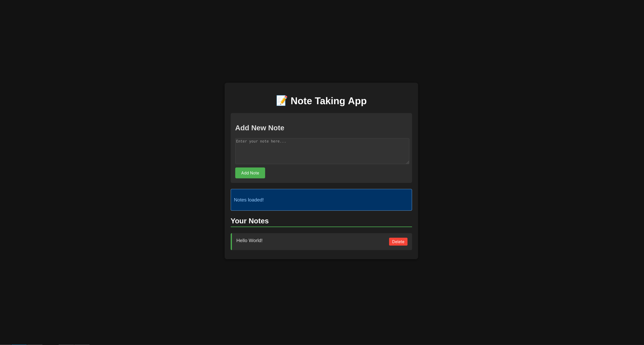Click the 'Note Taking App' title
This screenshot has width=644, height=345.
[328, 101]
